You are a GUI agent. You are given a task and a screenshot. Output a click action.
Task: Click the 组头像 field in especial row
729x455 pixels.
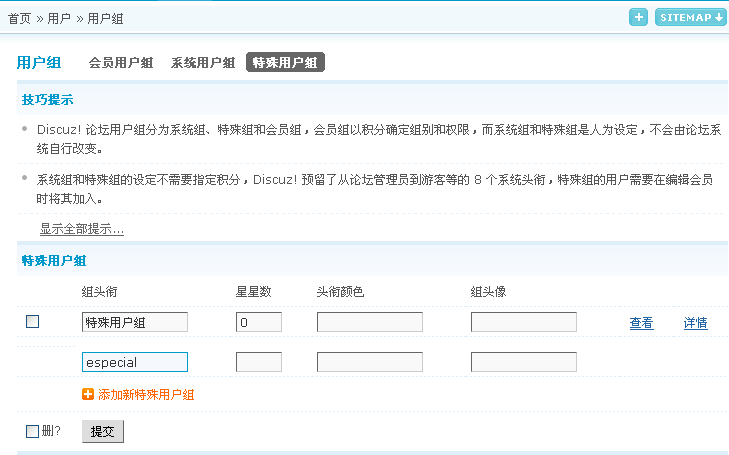524,362
